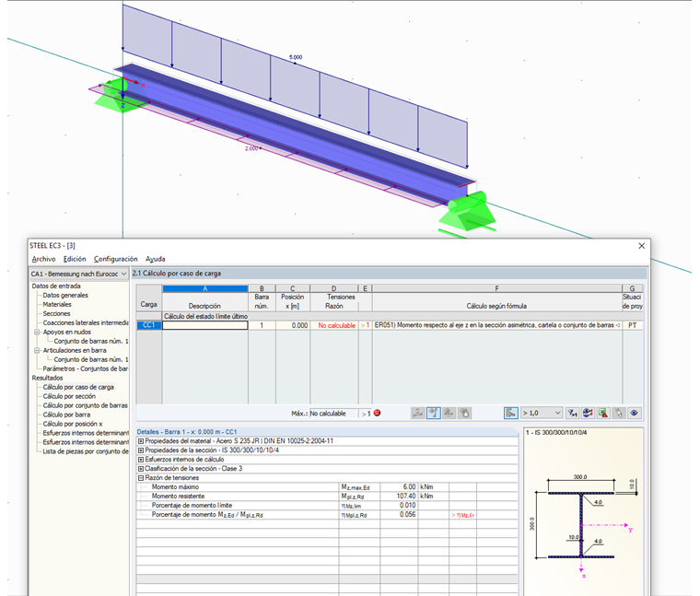Click the 0.000 position x cell
This screenshot has width=700, height=596.
[x=293, y=325]
